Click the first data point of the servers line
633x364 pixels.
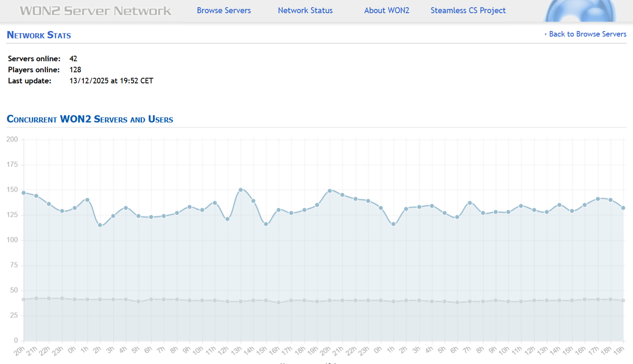tap(24, 299)
